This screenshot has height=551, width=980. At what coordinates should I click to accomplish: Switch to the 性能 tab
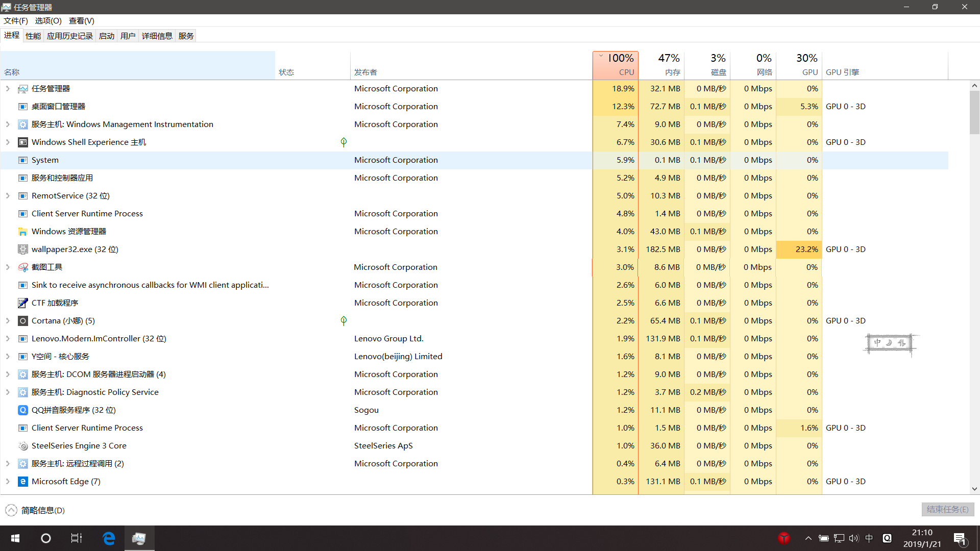pyautogui.click(x=33, y=36)
